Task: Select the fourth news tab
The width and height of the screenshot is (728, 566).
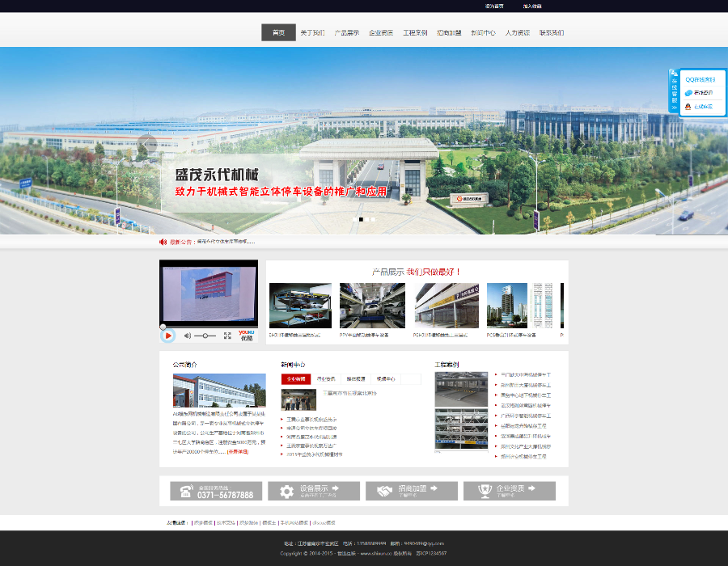Action: point(386,379)
